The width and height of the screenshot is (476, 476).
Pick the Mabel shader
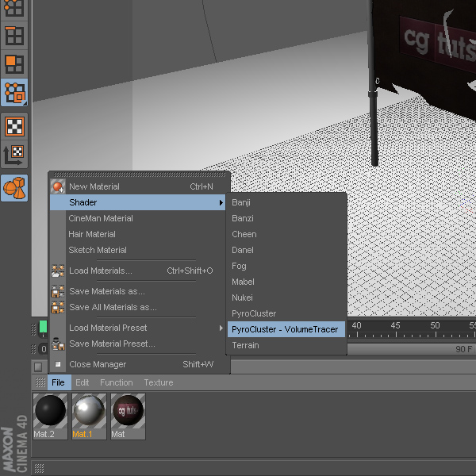coord(286,282)
